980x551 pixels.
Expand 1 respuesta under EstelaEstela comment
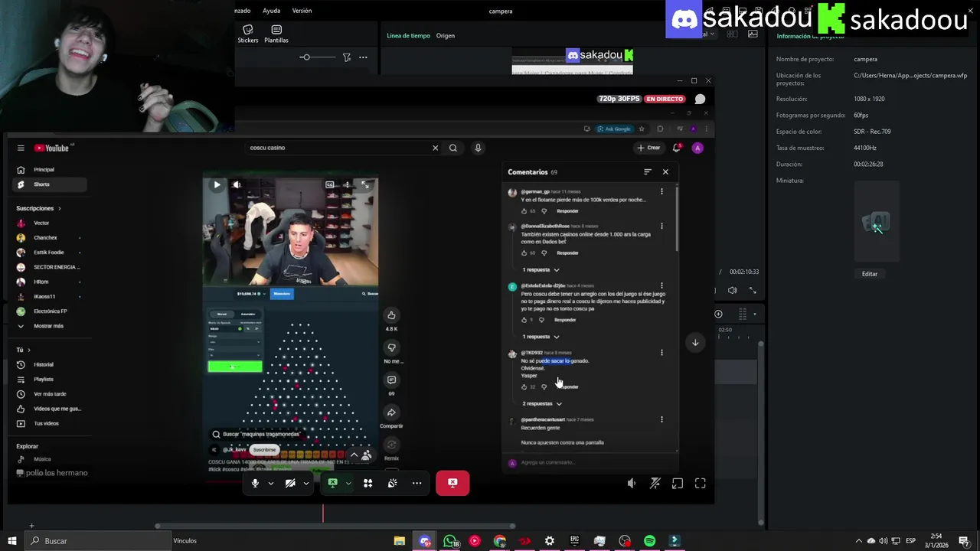click(541, 337)
